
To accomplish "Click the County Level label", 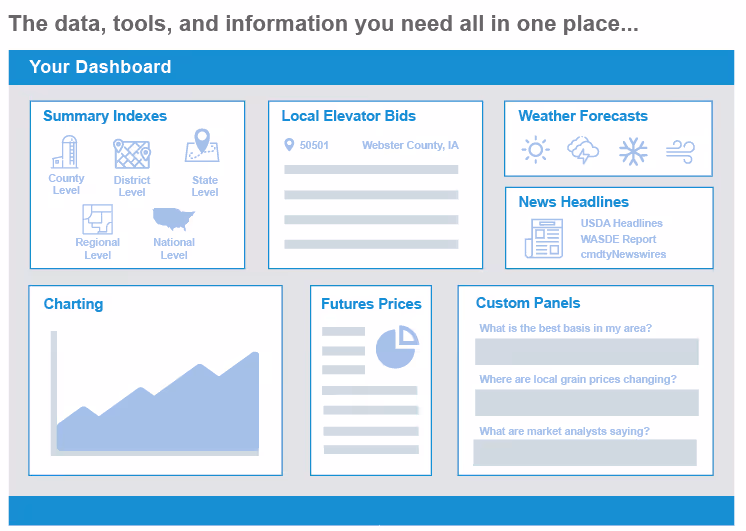I will coord(66,184).
